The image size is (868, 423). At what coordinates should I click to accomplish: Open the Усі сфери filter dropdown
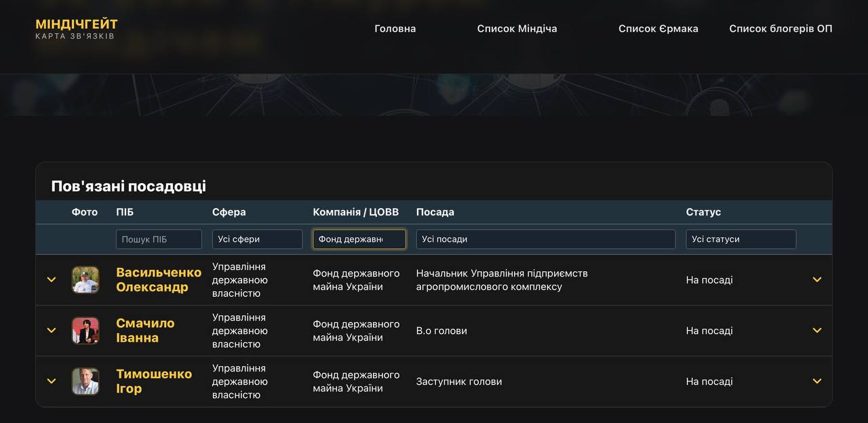[257, 239]
